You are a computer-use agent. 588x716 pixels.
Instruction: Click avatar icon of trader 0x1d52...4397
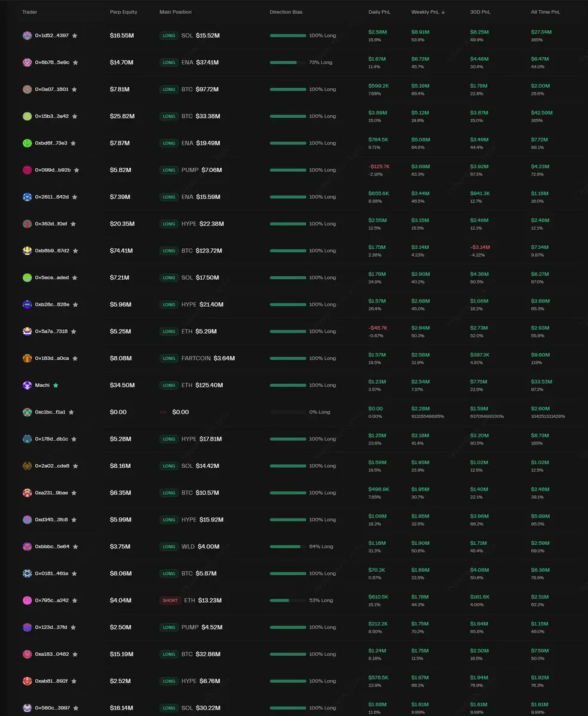coord(27,36)
